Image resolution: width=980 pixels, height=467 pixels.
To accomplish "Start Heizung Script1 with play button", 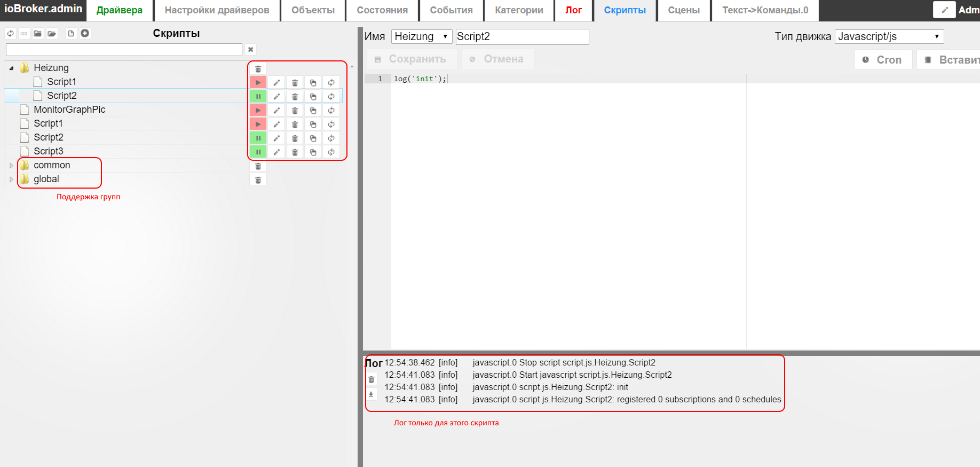I will [258, 83].
